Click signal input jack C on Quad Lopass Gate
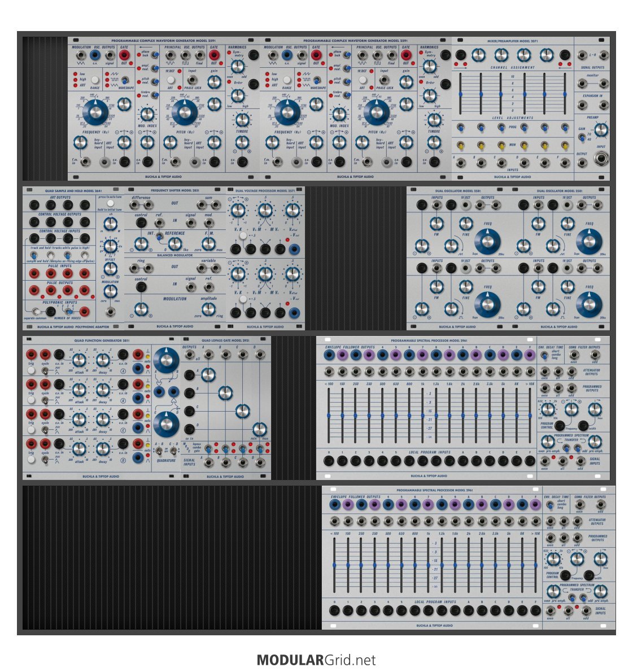Viewport: 633px width, 672px height. 243,462
